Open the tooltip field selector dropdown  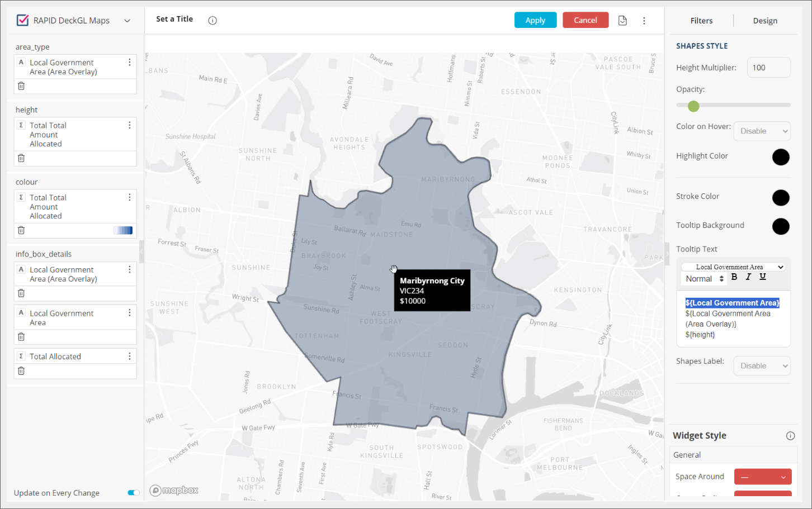[x=733, y=267]
